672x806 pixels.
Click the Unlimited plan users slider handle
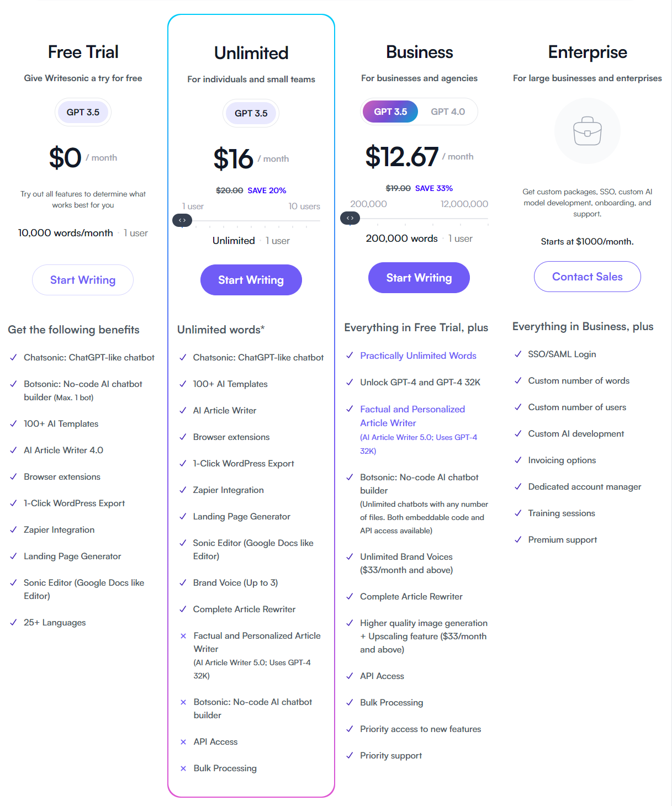(182, 220)
